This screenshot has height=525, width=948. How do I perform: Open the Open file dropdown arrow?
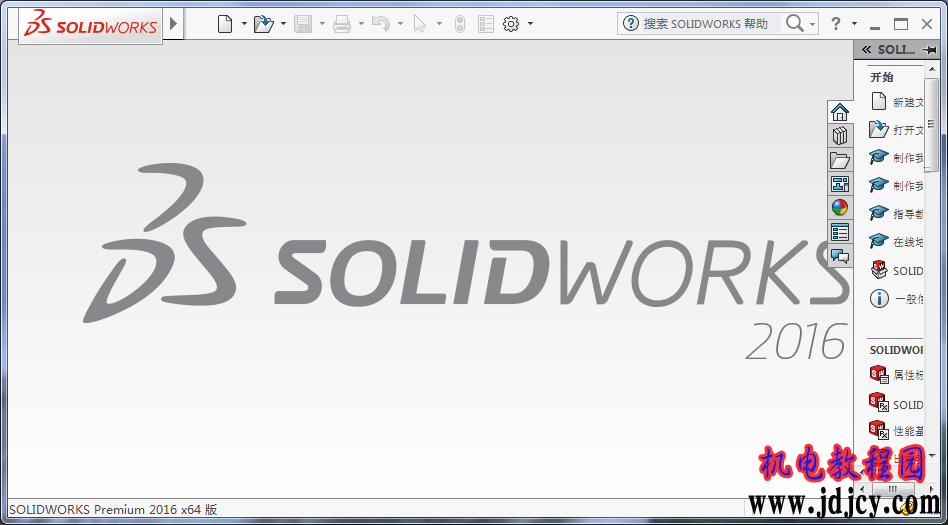(283, 24)
